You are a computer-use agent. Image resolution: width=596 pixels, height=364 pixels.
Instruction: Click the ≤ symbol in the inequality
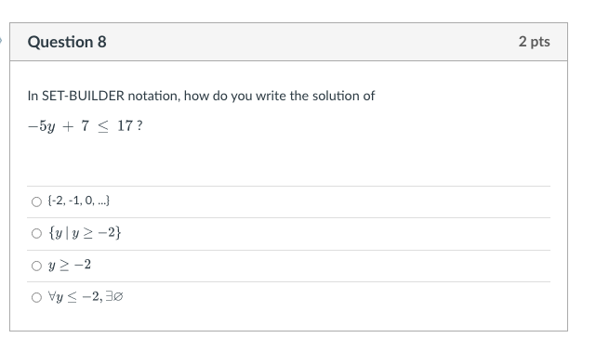pyautogui.click(x=103, y=126)
